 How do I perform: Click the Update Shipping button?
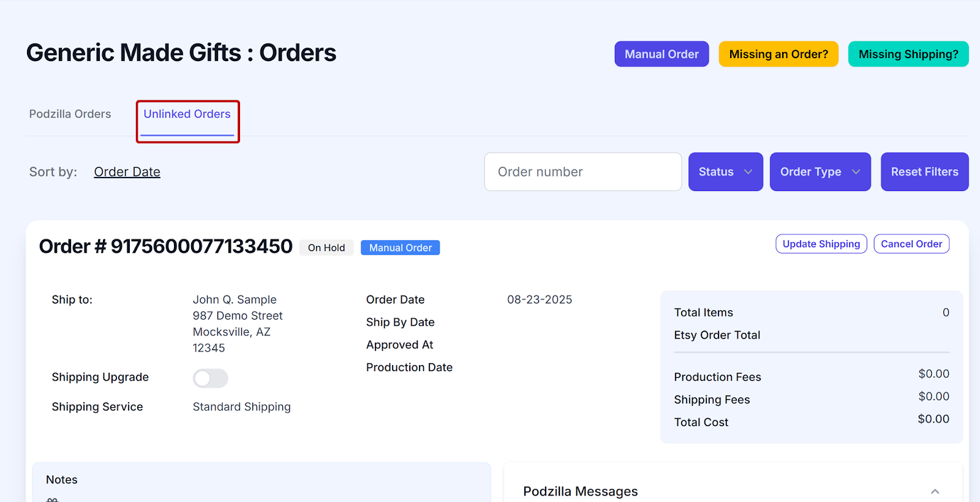(x=821, y=244)
